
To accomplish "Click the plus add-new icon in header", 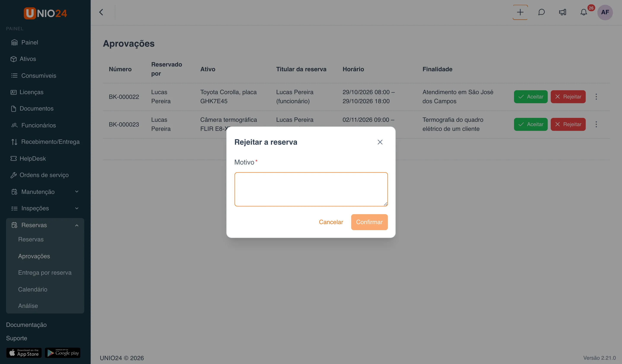I will tap(520, 12).
